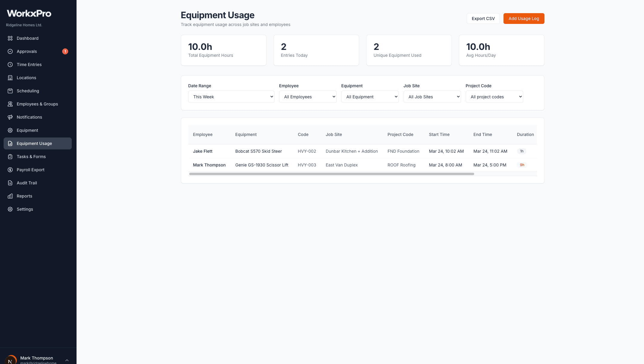The width and height of the screenshot is (644, 364).
Task: Expand the Mark Thompson profile chevron
Action: [67, 360]
